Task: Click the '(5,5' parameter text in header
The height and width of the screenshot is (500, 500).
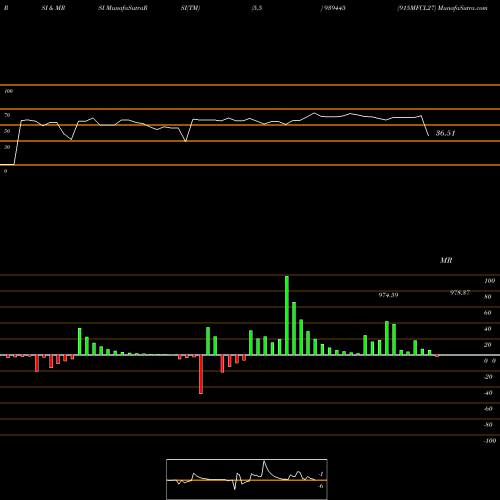Action: tap(257, 8)
